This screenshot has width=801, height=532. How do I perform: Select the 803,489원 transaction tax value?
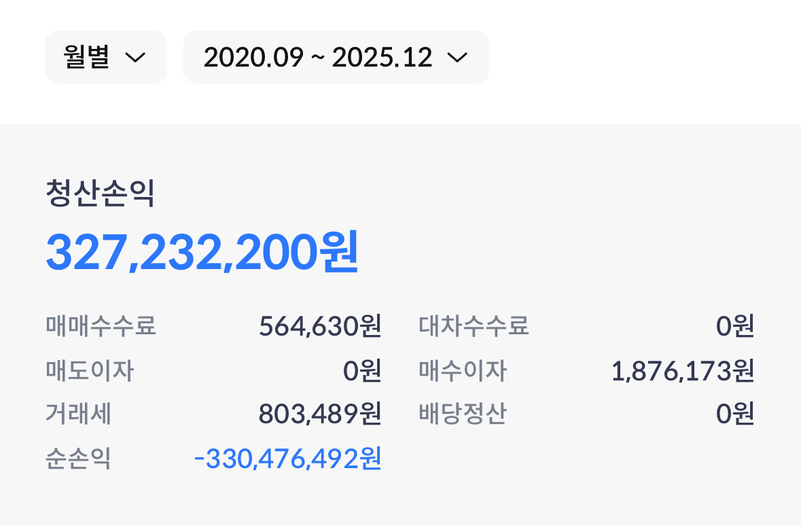point(320,414)
